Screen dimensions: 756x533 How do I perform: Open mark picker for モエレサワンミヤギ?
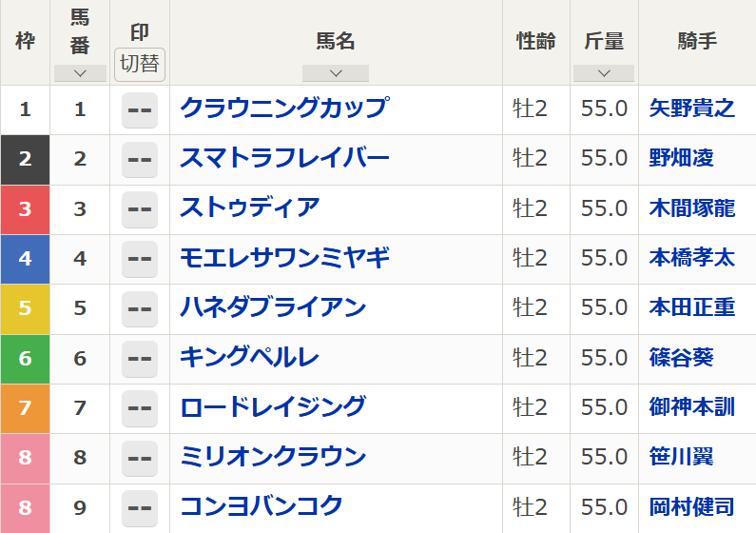coord(140,258)
